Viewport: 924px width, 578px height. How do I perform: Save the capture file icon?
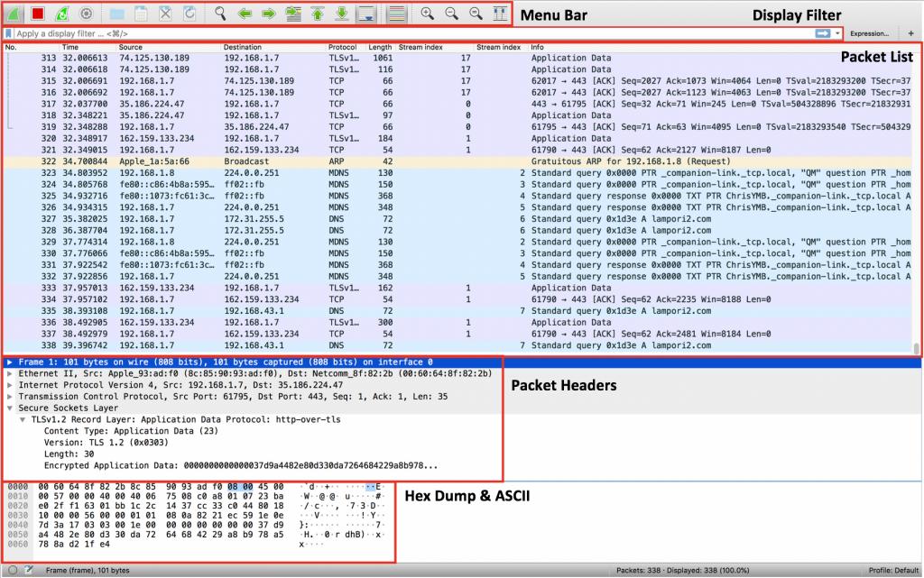coord(142,13)
